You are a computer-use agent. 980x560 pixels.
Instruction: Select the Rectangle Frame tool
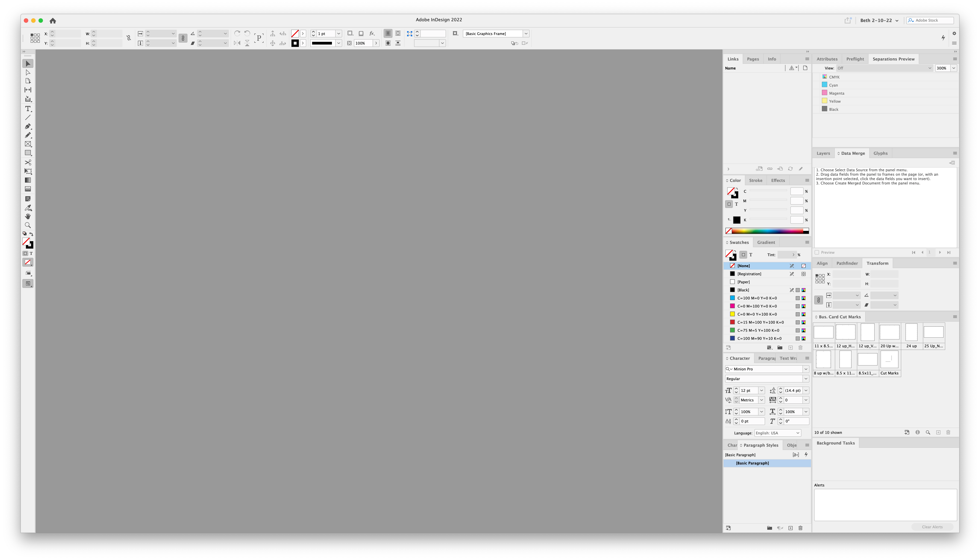coord(28,144)
